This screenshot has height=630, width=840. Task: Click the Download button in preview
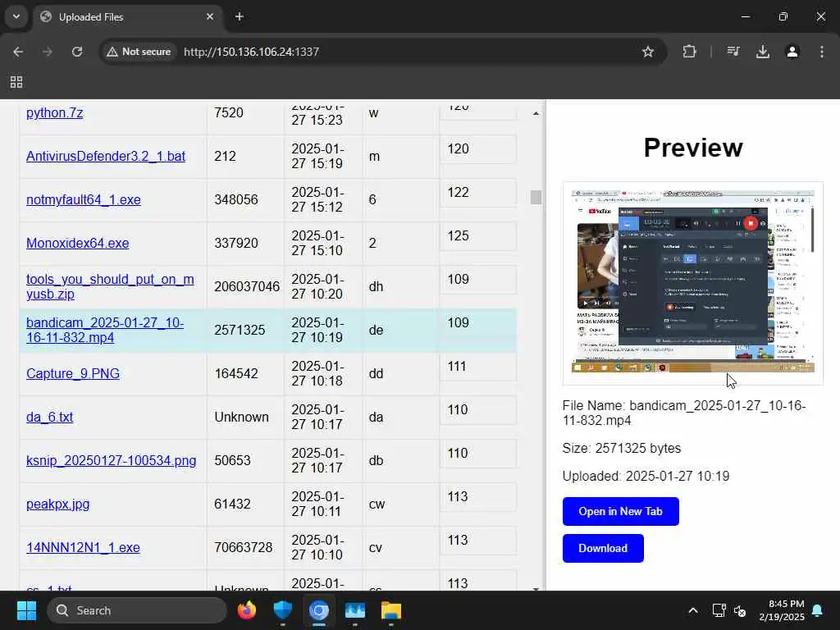(603, 548)
